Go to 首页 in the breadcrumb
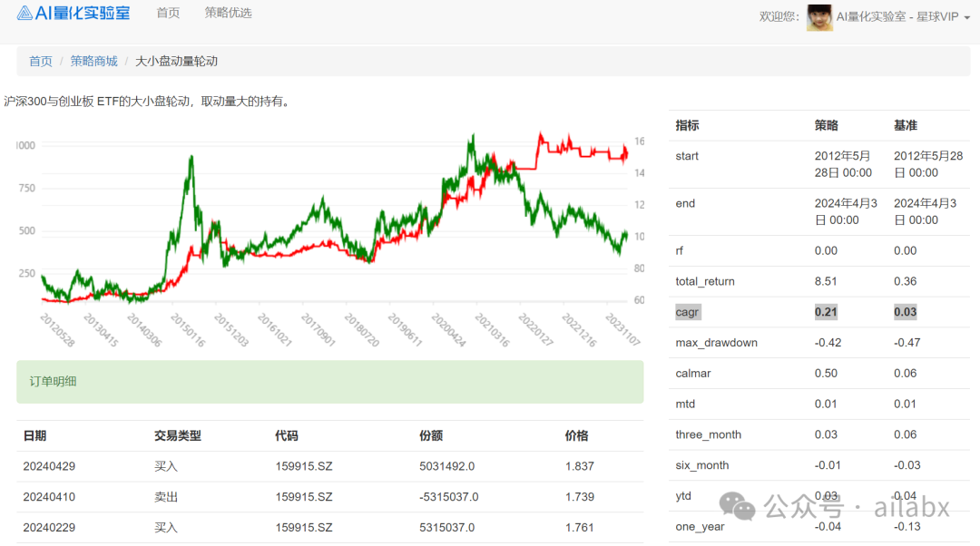 (41, 62)
